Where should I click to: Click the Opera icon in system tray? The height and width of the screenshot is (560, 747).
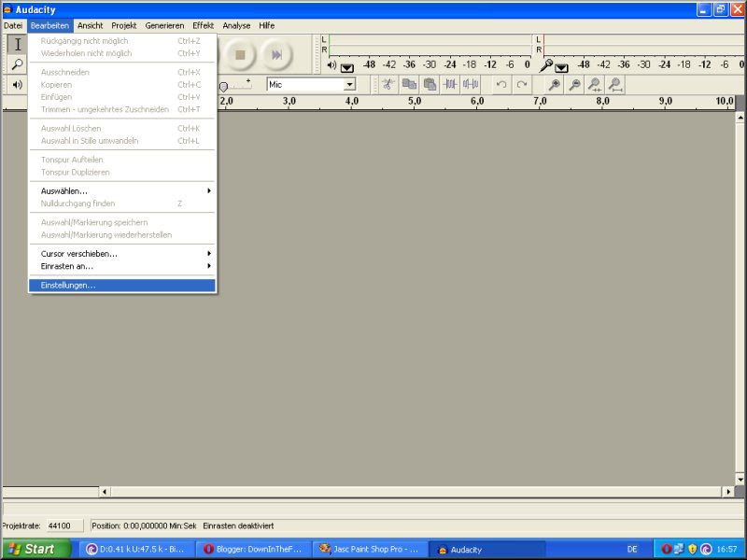666,549
